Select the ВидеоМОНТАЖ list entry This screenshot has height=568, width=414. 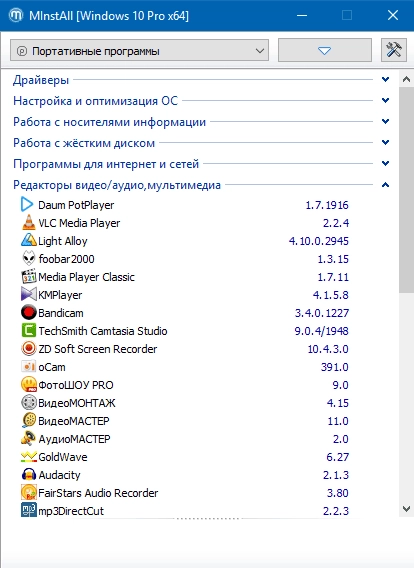(x=185, y=403)
